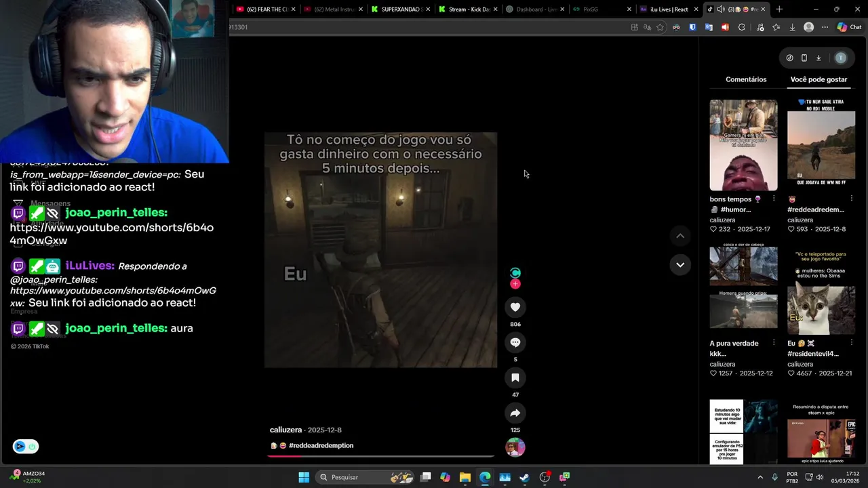Open the Copilot Chat button in Edge

[849, 27]
